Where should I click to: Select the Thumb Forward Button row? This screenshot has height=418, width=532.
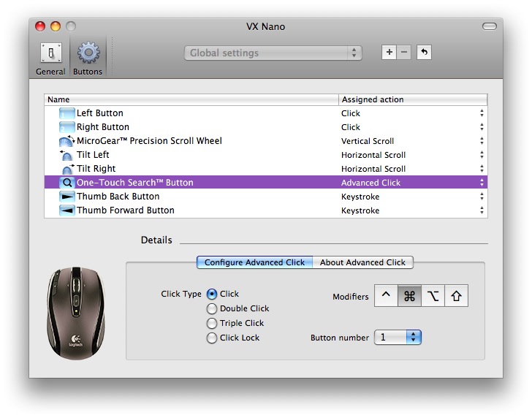(266, 210)
